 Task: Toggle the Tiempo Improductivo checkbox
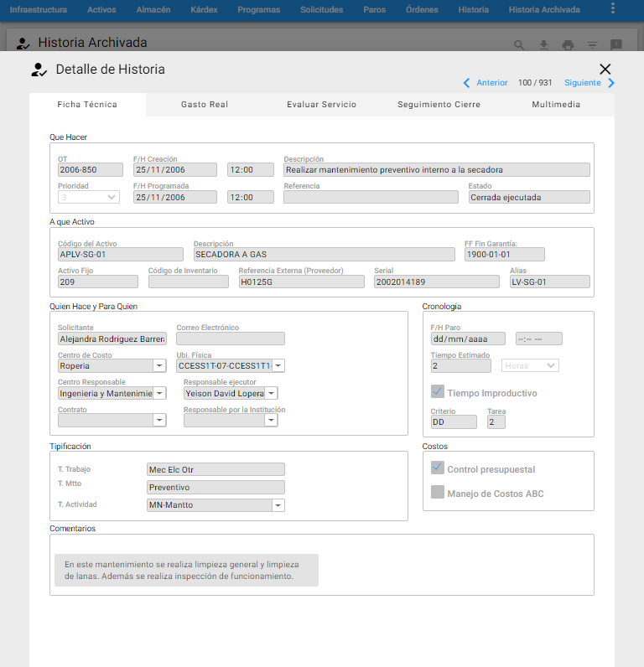click(437, 391)
